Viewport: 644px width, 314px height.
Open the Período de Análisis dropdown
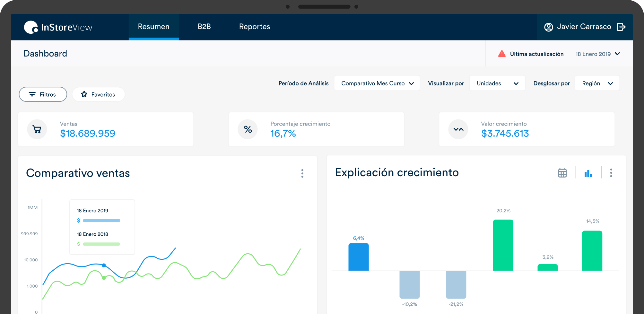377,83
